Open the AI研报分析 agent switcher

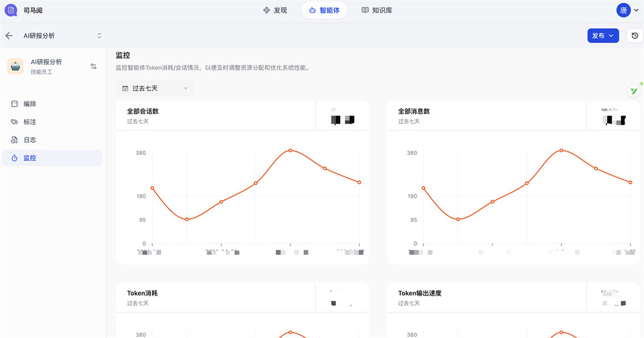(x=61, y=36)
